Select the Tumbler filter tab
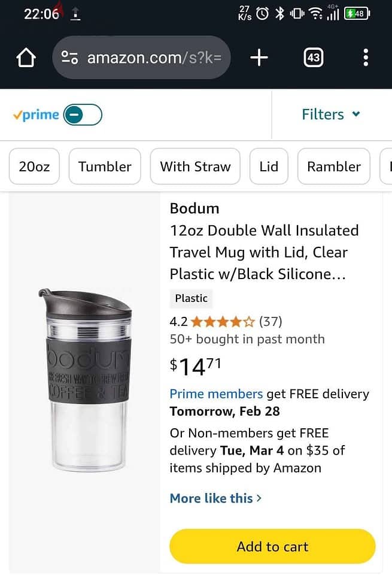The width and height of the screenshot is (392, 575). pyautogui.click(x=105, y=167)
